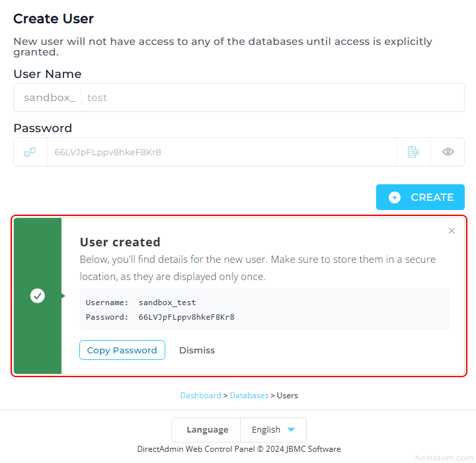Dismiss the user created notice
The image size is (476, 463).
point(197,350)
